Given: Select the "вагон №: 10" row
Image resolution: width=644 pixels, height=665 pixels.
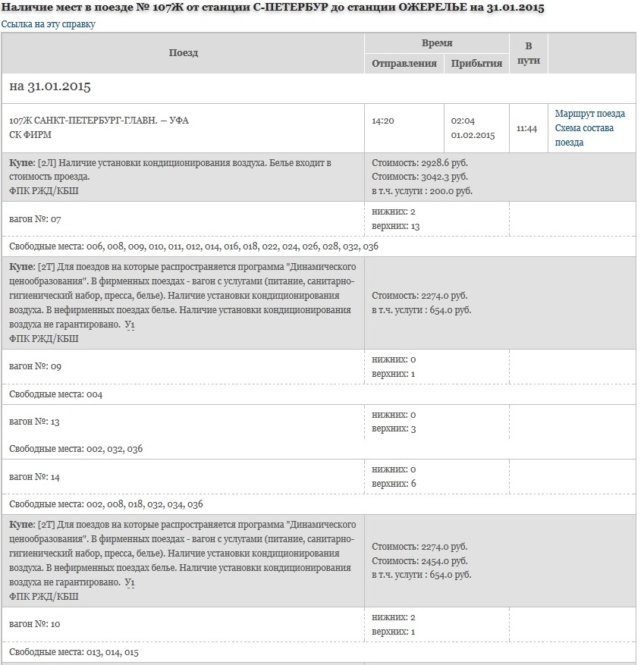Looking at the screenshot, I should click(x=35, y=624).
